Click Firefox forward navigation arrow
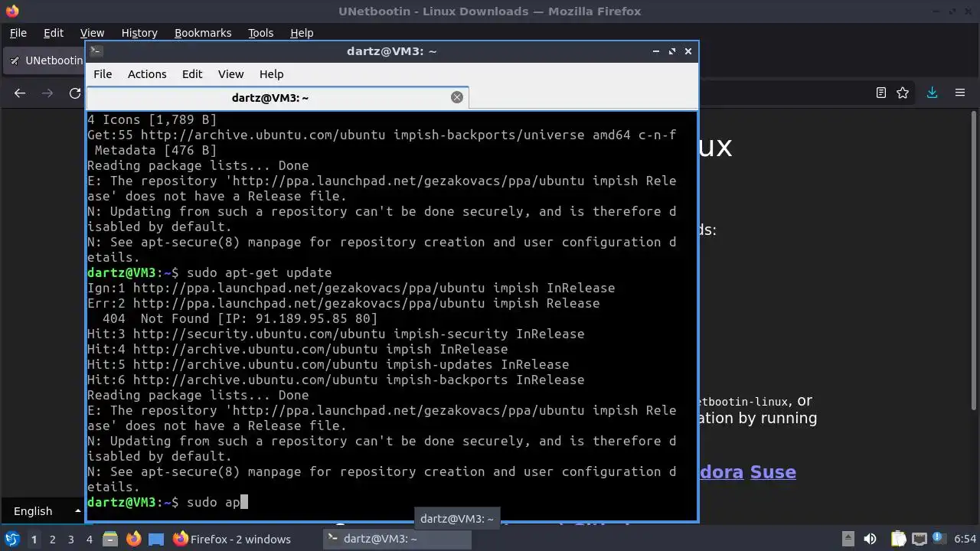Viewport: 980px width, 551px height. coord(47,93)
